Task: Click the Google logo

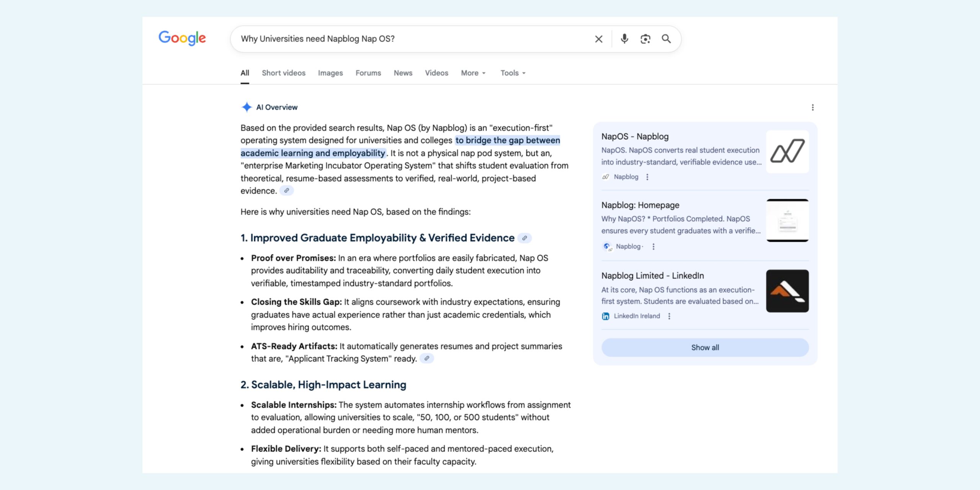Action: pyautogui.click(x=182, y=38)
